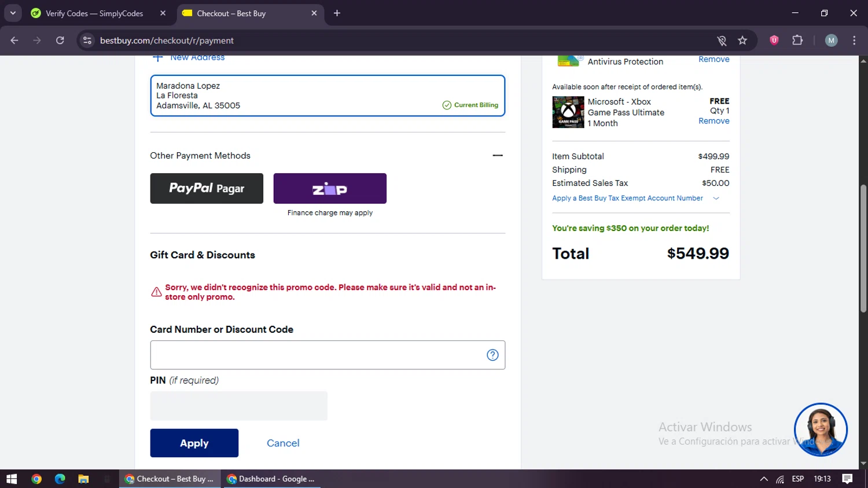
Task: Click the ESP language indicator
Action: 798,479
